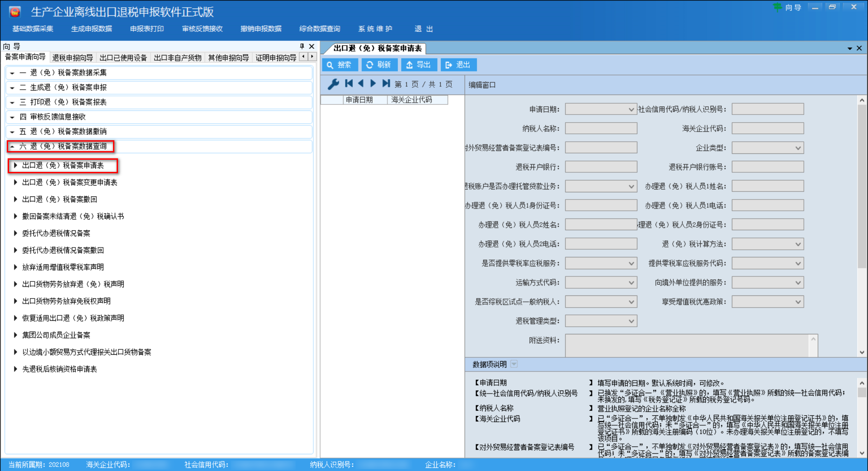The height and width of the screenshot is (471, 868).
Task: Open the 企业类型 dropdown
Action: click(798, 148)
